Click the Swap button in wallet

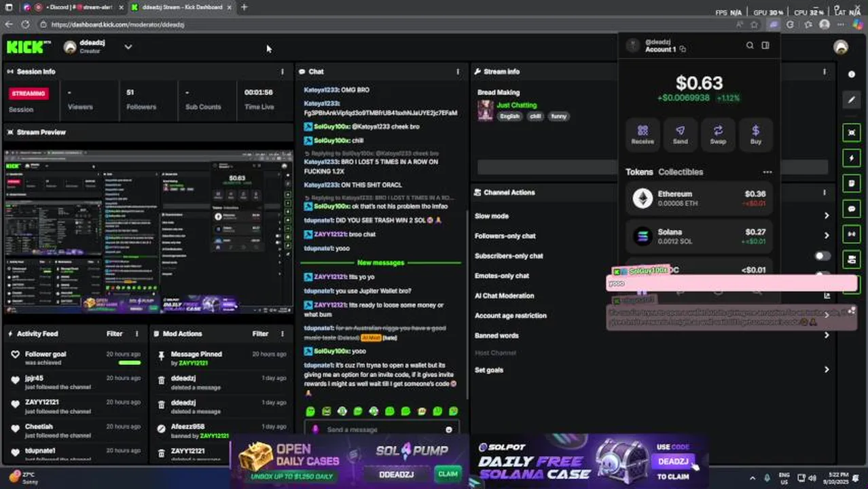718,134
